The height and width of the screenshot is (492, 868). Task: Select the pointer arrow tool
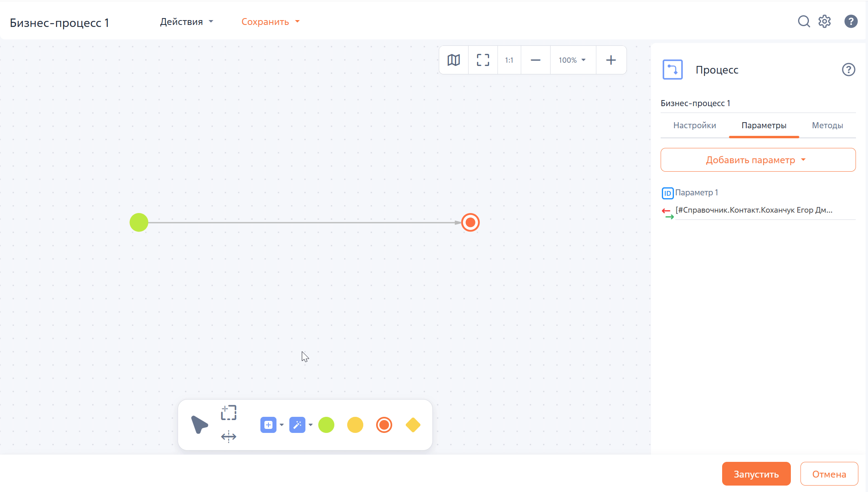(x=199, y=425)
